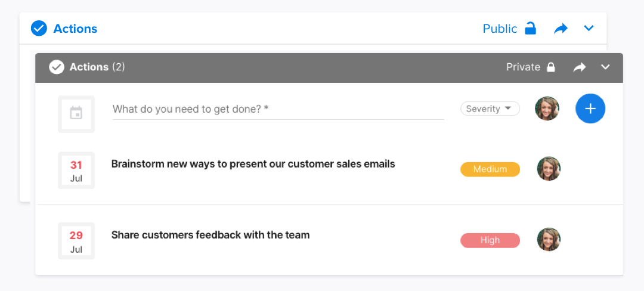Click the closed padlock icon next to Private
The height and width of the screenshot is (291, 644).
click(x=551, y=67)
